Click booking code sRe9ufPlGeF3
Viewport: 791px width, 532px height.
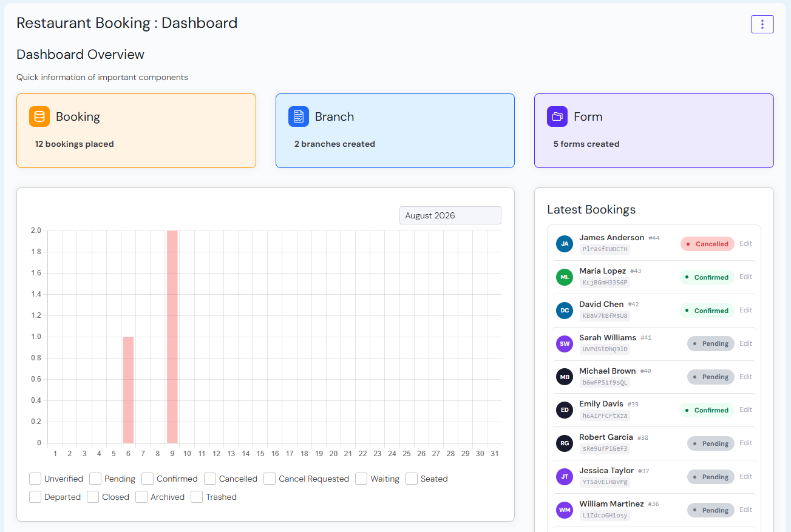pyautogui.click(x=605, y=449)
